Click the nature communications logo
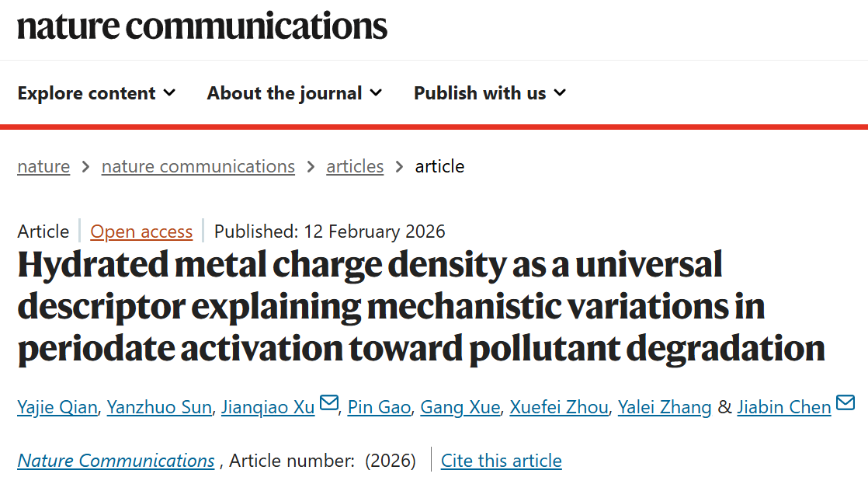Screen dimensions: 868x484 pos(203,26)
